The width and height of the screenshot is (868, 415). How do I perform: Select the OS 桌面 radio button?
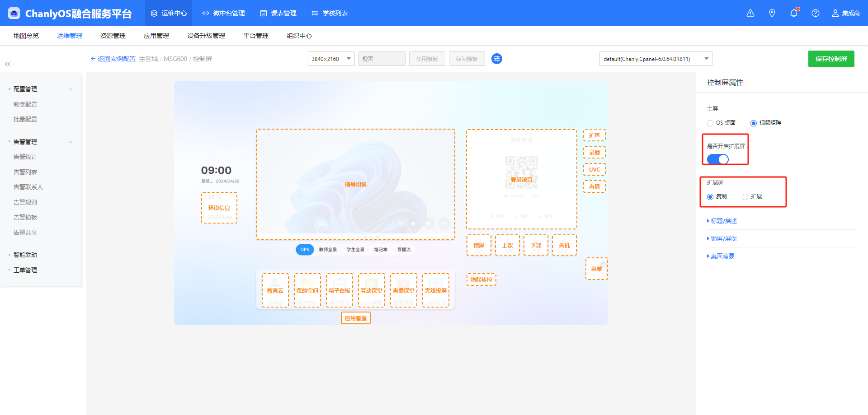710,123
